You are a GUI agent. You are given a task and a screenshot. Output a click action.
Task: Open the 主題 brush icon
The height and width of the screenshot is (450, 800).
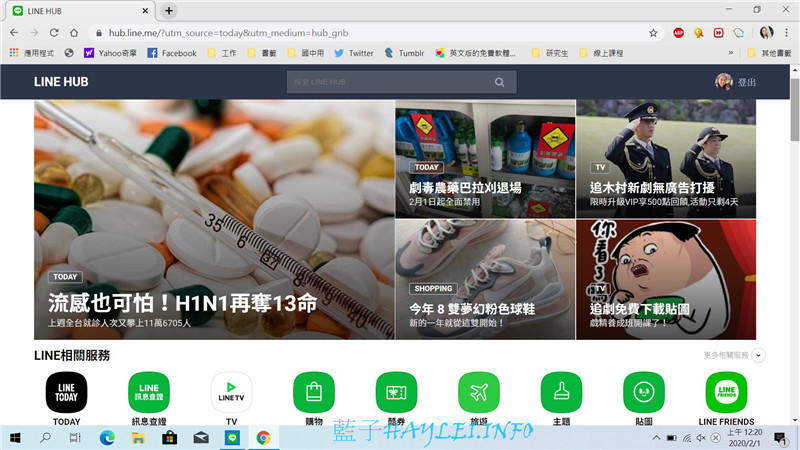561,392
